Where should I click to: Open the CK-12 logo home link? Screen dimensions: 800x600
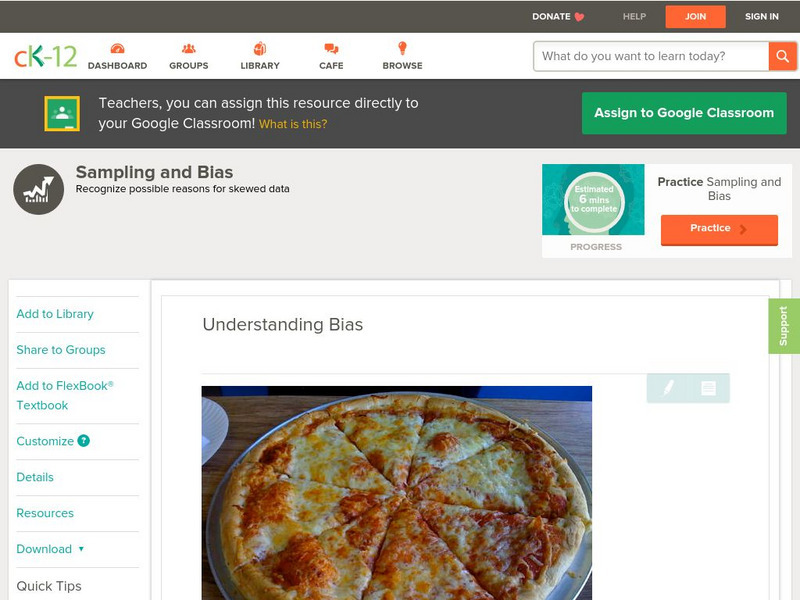point(45,56)
